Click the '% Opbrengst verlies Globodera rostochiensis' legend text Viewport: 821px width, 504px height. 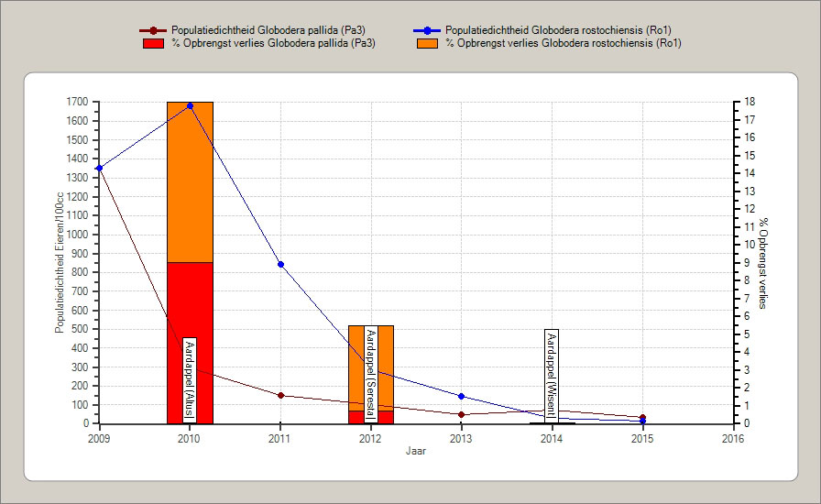[563, 43]
